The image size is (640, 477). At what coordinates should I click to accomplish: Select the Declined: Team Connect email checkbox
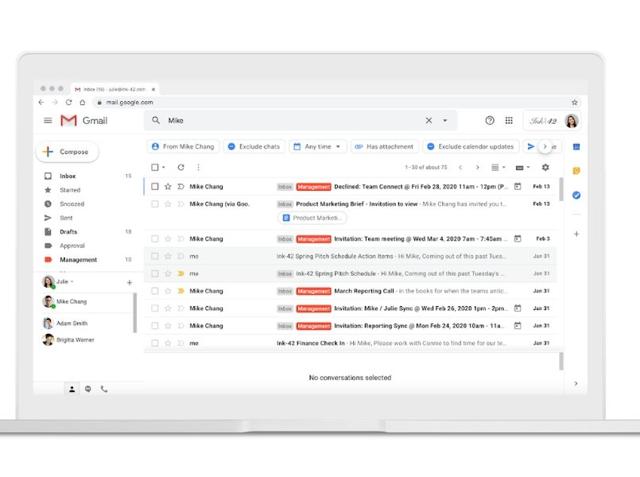[155, 186]
